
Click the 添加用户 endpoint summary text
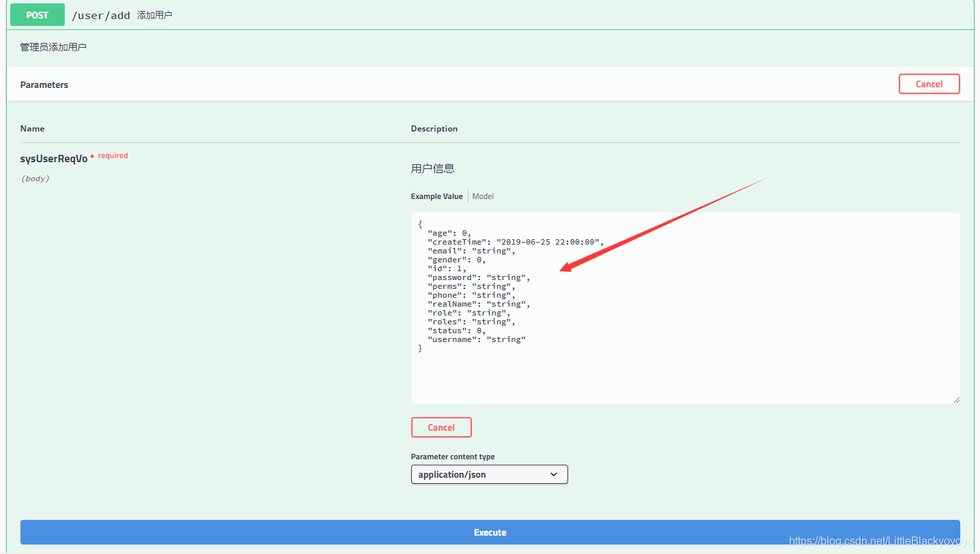click(x=155, y=15)
